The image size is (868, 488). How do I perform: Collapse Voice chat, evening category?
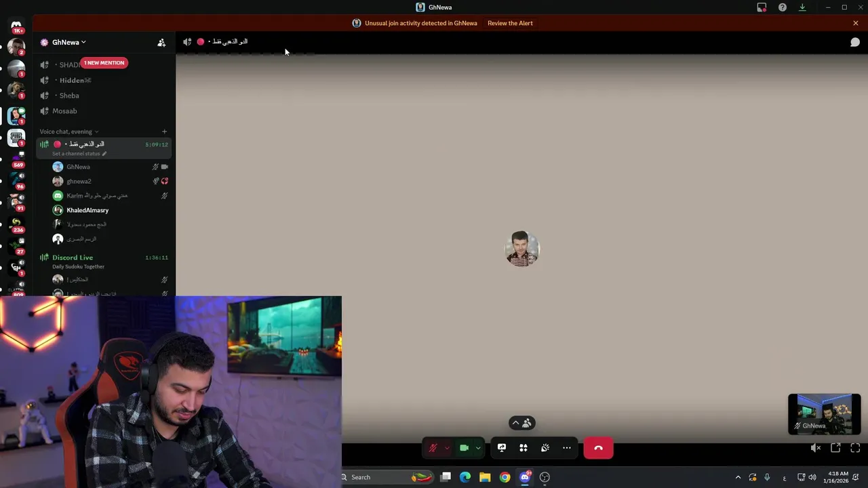pyautogui.click(x=69, y=131)
